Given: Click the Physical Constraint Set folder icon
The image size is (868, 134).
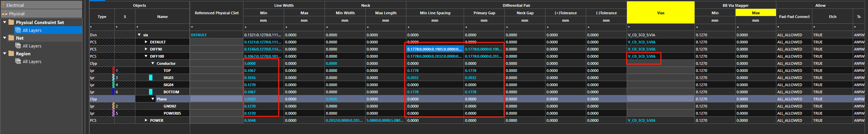Looking at the screenshot, I should tap(11, 22).
